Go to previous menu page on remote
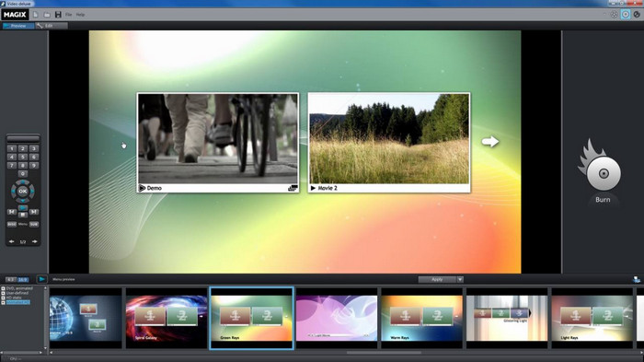Viewport: 644px width, 362px height. coord(11,241)
